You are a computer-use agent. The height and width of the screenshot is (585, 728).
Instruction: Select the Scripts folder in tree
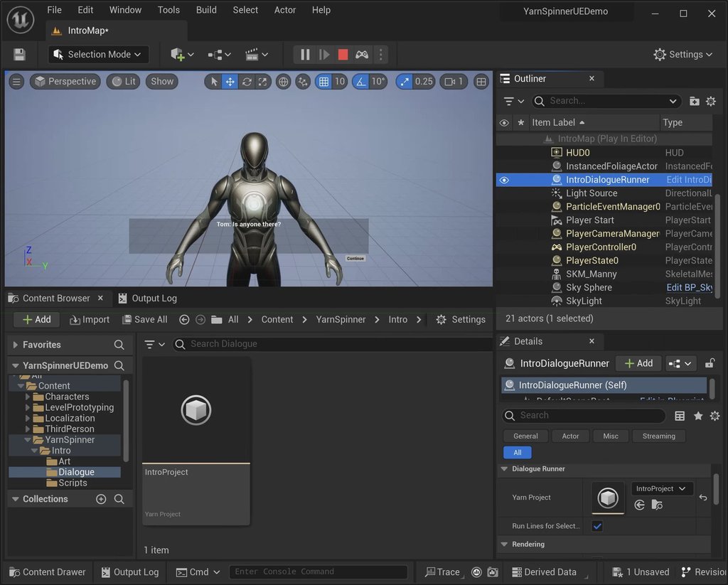pos(73,483)
